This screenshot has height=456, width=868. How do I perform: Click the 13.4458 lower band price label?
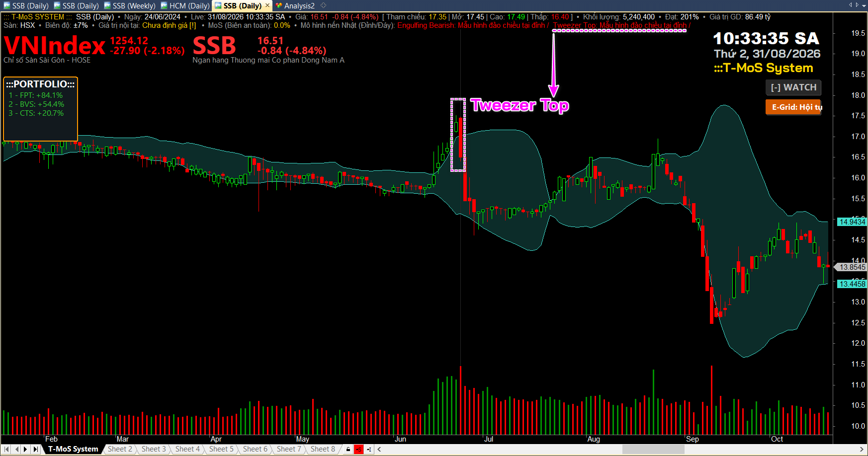point(852,284)
